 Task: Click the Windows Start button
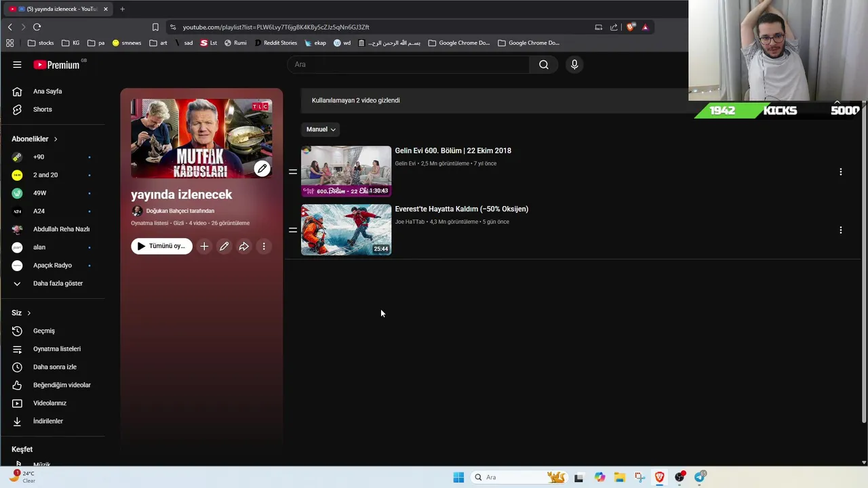458,477
